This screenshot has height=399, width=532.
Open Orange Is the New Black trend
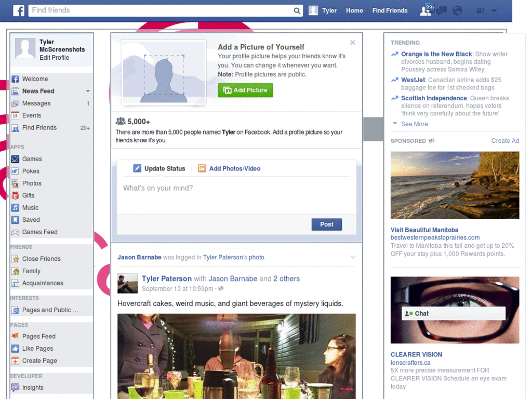tap(436, 54)
